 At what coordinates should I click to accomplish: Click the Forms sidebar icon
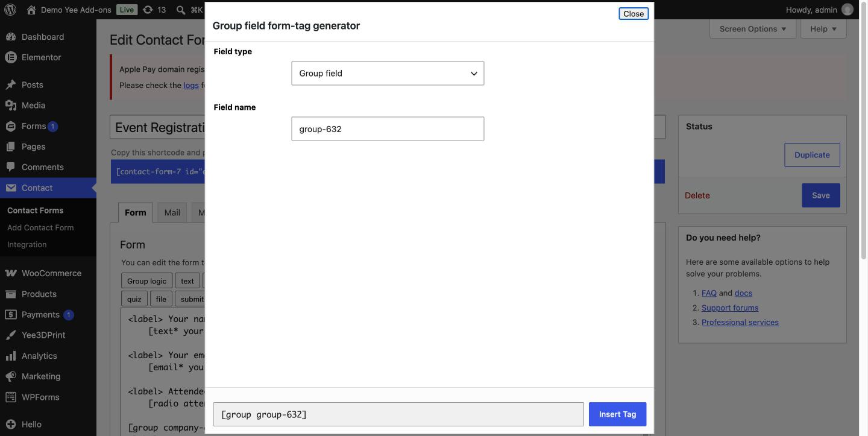coord(10,126)
